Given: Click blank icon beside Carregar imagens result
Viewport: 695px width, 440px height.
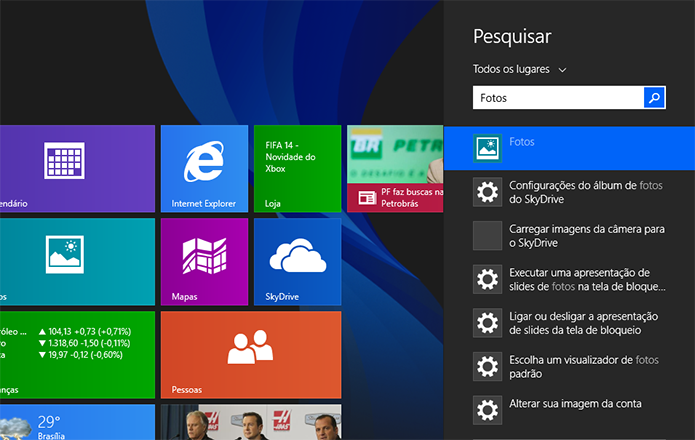Looking at the screenshot, I should coord(487,236).
